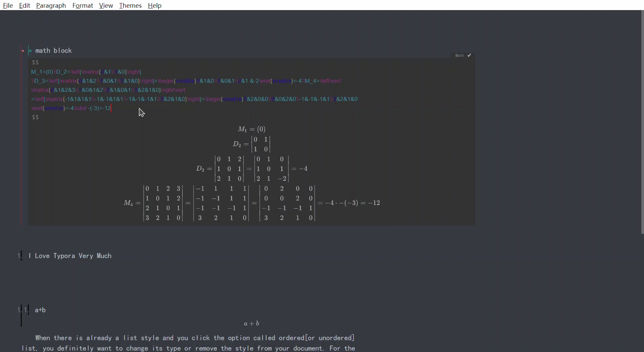Screen dimensions: 644x352
Task: Click the opening $$ delimiter line
Action: tap(35, 62)
